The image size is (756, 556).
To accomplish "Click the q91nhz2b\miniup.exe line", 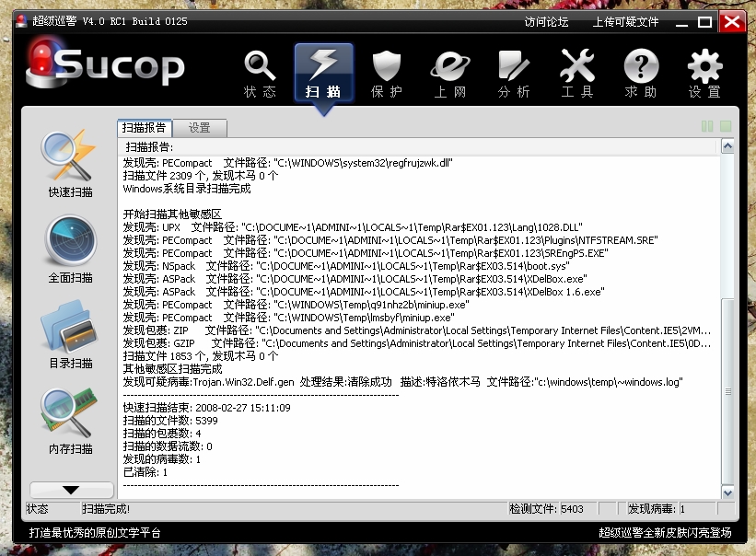I will [x=296, y=305].
